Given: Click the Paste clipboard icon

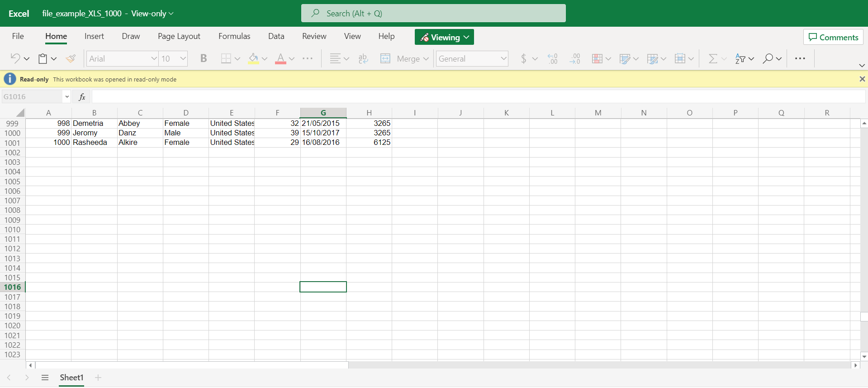Looking at the screenshot, I should click(43, 58).
